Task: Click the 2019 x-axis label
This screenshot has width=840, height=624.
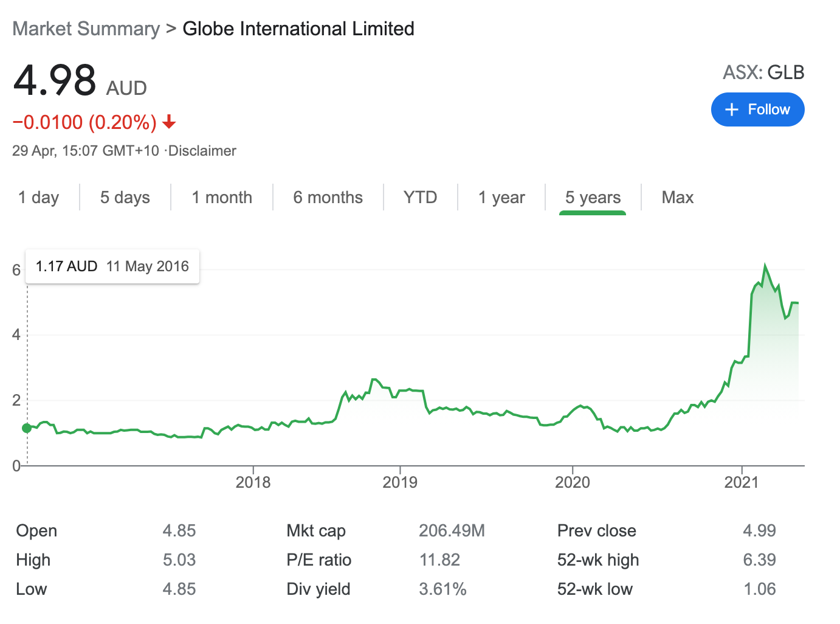Action: click(x=400, y=482)
